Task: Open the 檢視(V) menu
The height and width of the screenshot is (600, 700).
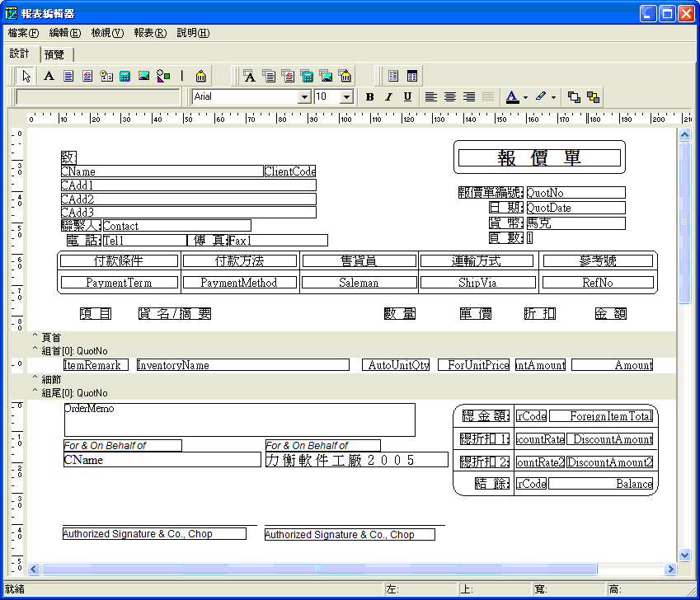Action: [107, 33]
